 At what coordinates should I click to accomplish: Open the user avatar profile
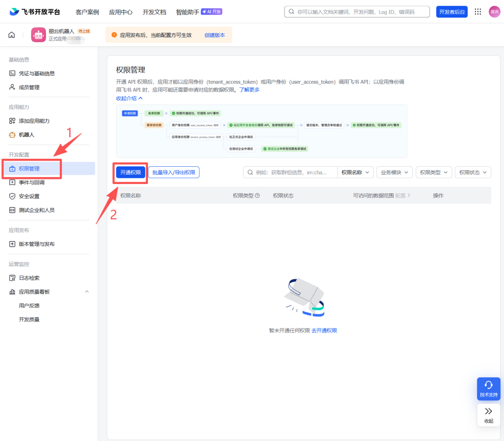pyautogui.click(x=494, y=12)
